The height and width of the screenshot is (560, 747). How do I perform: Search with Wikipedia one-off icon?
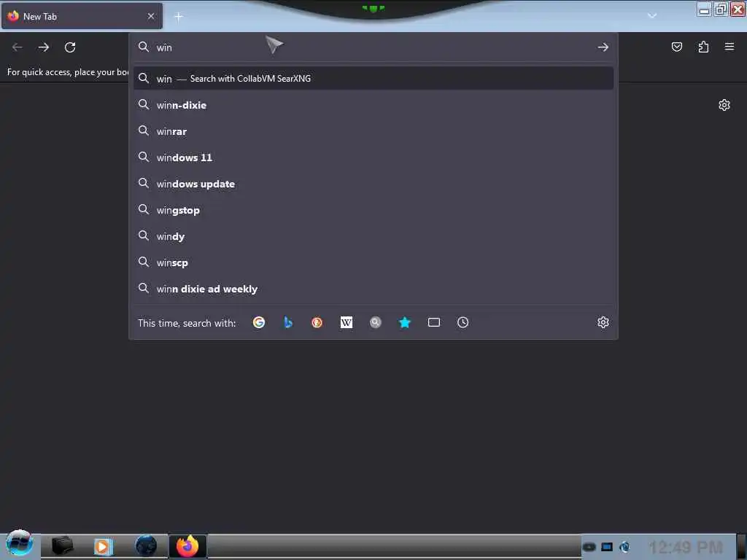point(347,322)
